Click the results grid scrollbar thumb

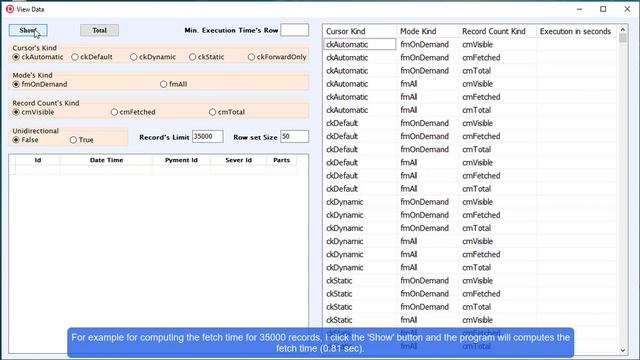tap(623, 38)
